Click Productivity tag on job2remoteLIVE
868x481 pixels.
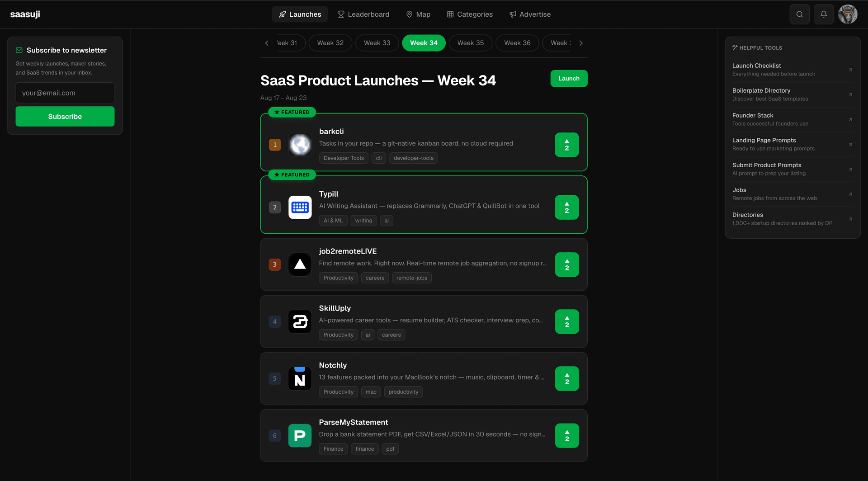(x=339, y=278)
